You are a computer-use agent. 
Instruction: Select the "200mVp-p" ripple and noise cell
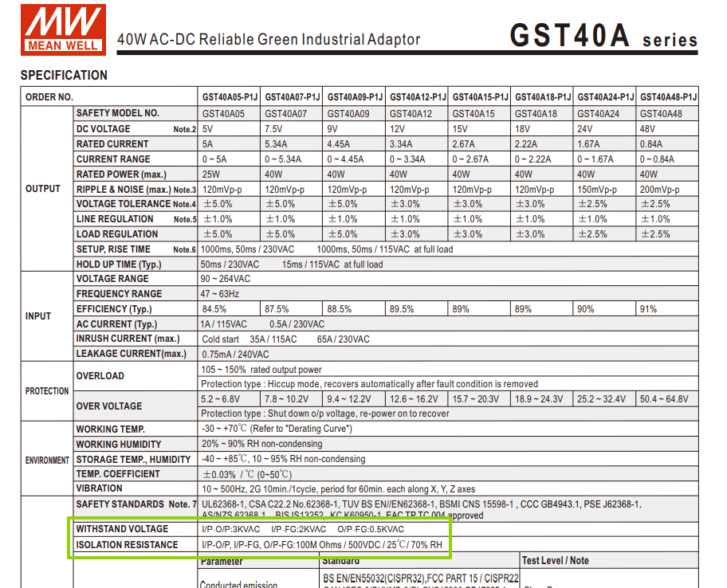coord(659,190)
